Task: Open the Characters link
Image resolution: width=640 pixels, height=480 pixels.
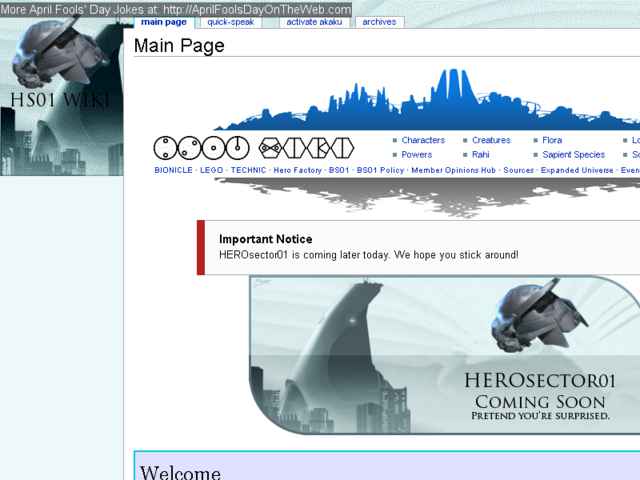Action: (423, 140)
